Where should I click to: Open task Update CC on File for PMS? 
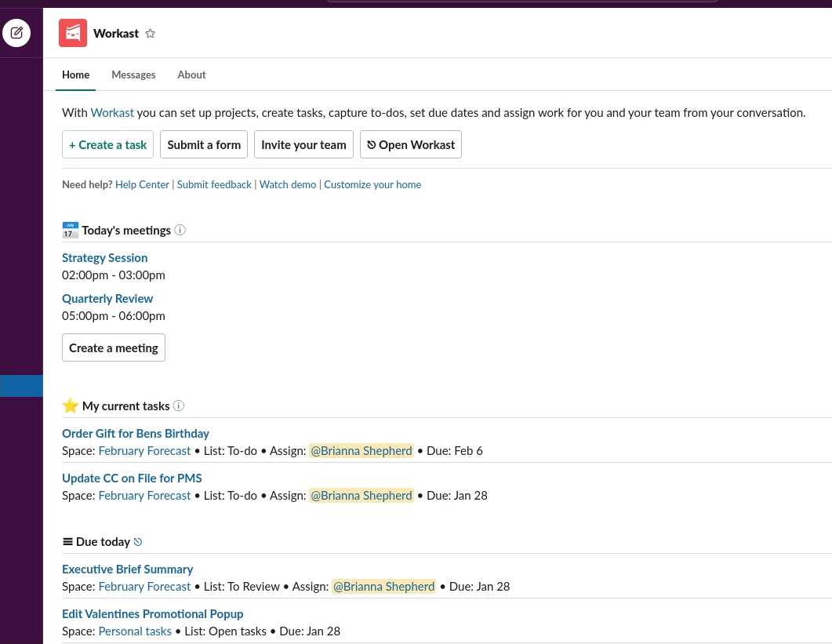coord(132,478)
